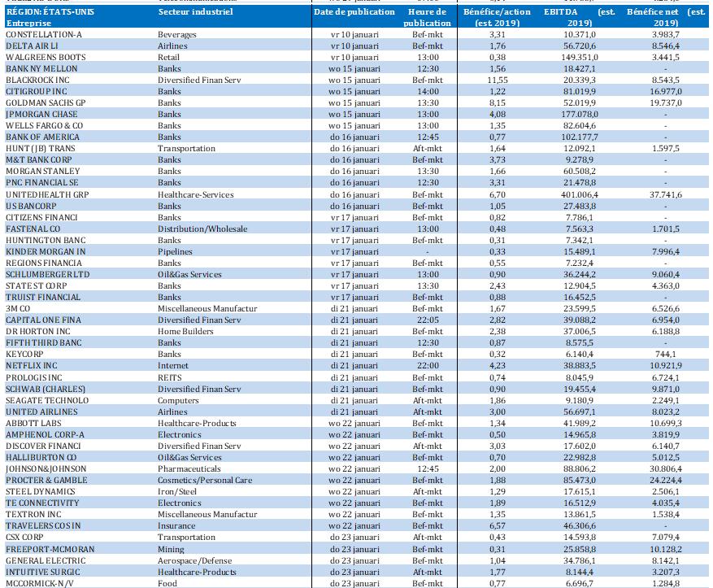Click the DELTA AIR LI row name
713x588 pixels.
pyautogui.click(x=32, y=46)
